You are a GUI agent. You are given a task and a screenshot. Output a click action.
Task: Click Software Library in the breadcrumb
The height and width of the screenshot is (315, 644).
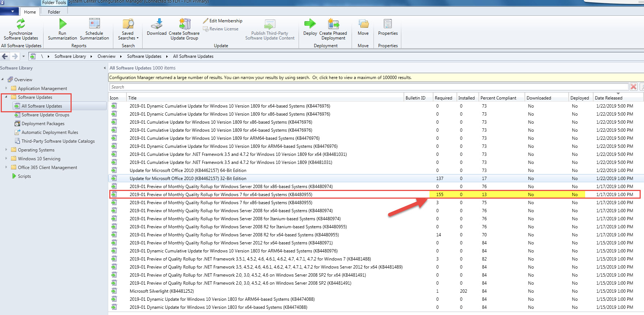(70, 56)
